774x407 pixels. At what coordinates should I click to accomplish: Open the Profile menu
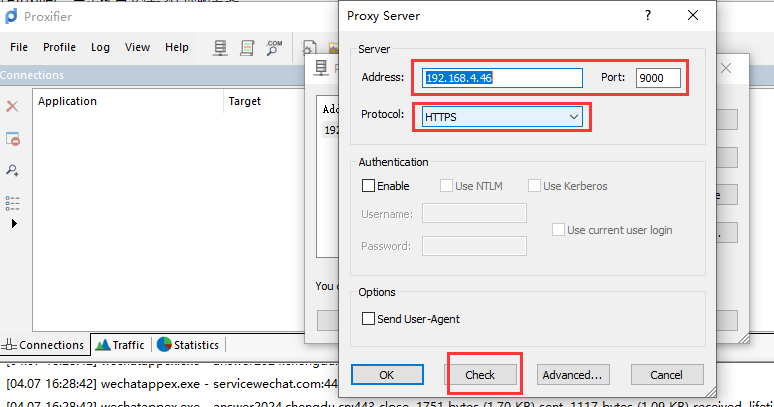tap(59, 47)
